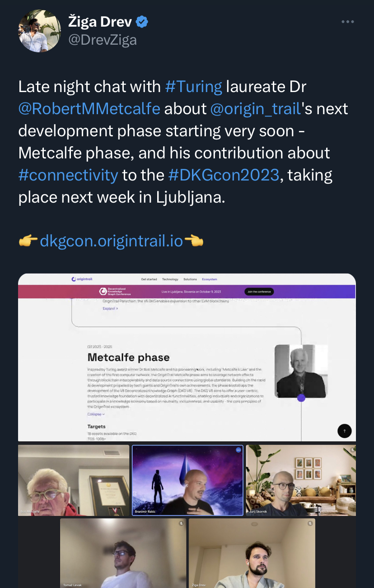This screenshot has width=374, height=588.
Task: Click the options icon on Branimir Rakic tile
Action: 238,450
